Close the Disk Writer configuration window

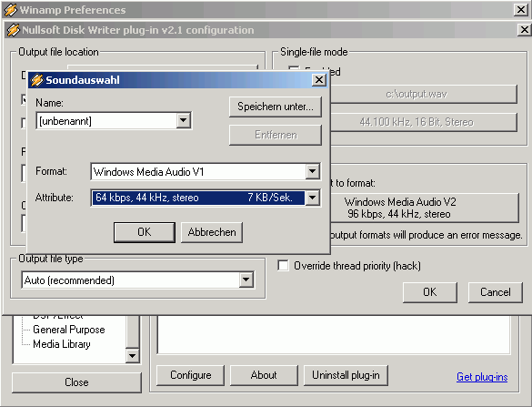tap(524, 30)
